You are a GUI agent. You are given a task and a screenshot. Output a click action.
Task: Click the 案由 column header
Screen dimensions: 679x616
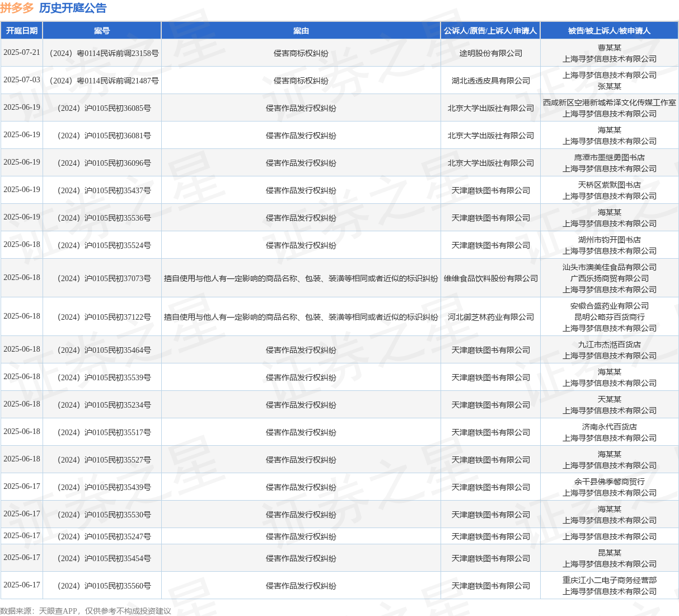coord(301,31)
